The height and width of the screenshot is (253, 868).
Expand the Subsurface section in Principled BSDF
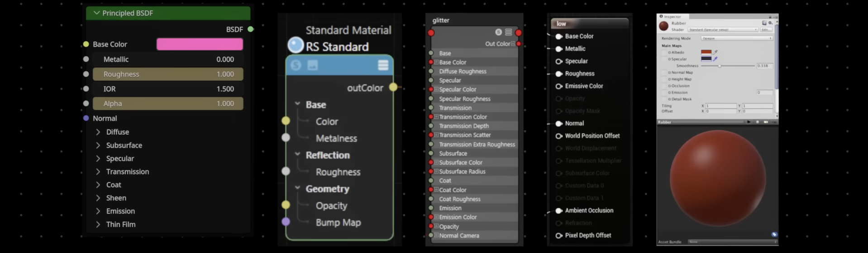click(98, 145)
